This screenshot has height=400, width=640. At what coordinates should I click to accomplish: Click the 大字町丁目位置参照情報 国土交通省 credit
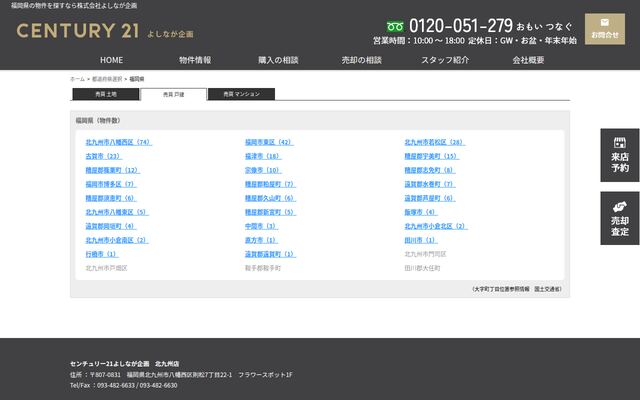click(x=517, y=289)
